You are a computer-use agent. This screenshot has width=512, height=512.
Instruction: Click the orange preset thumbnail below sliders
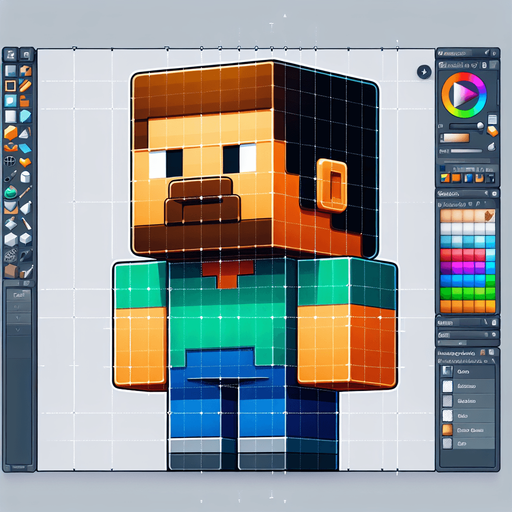[456, 178]
